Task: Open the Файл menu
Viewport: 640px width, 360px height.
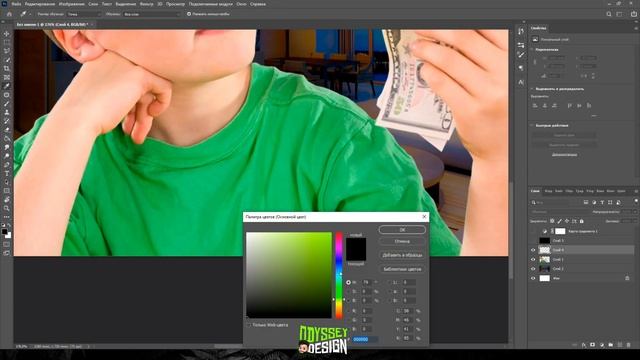Action: click(16, 4)
